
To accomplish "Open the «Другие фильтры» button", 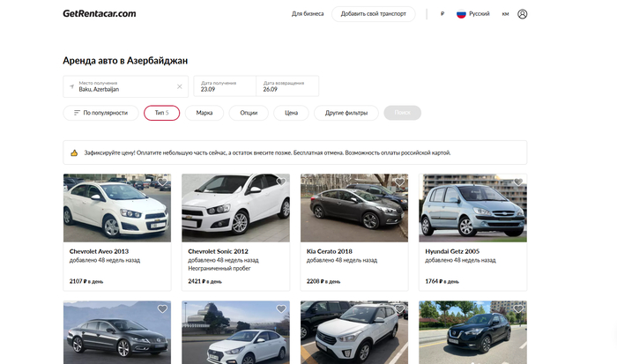I will [346, 113].
